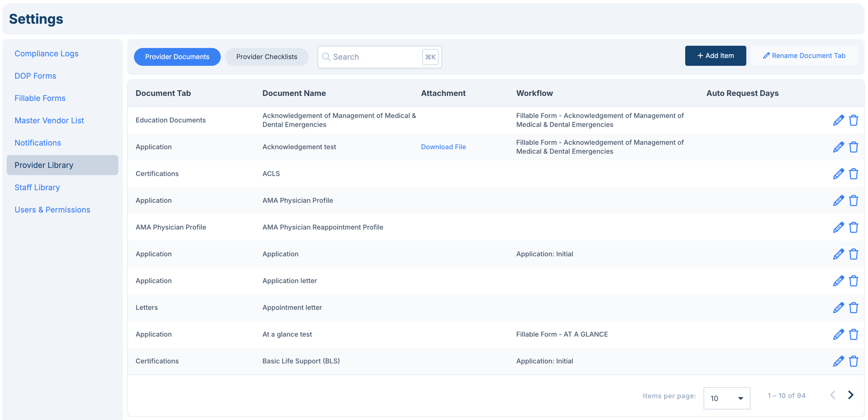
Task: Go to previous page of documents
Action: (833, 395)
